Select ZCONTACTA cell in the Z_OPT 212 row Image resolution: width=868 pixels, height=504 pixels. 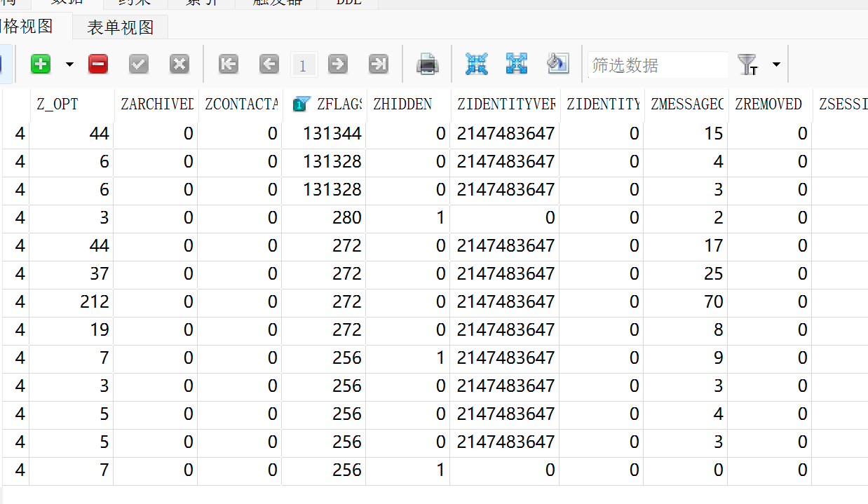pyautogui.click(x=240, y=301)
